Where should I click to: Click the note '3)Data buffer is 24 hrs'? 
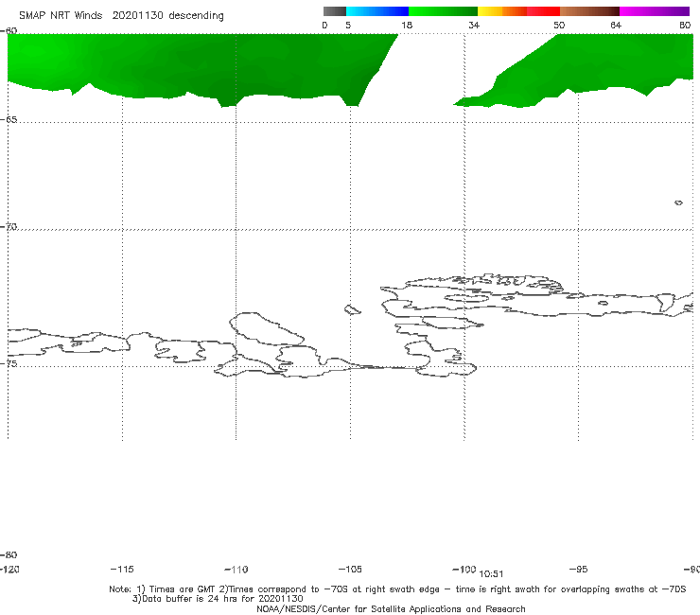click(218, 599)
